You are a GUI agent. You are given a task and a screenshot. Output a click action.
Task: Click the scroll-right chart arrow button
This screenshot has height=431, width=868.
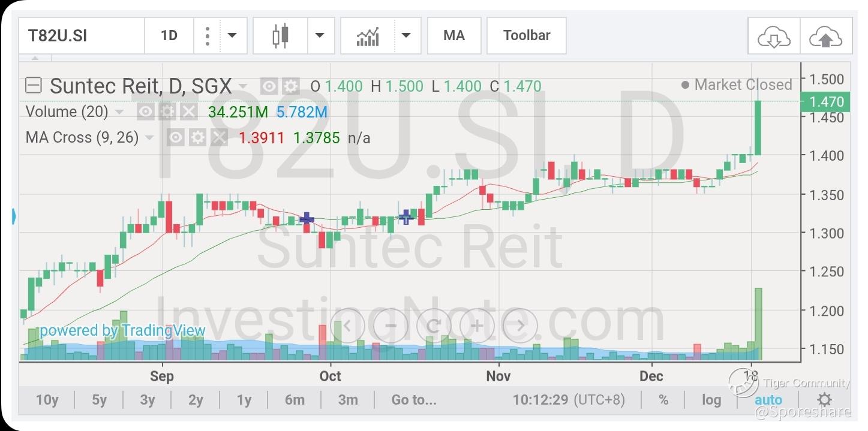point(520,325)
